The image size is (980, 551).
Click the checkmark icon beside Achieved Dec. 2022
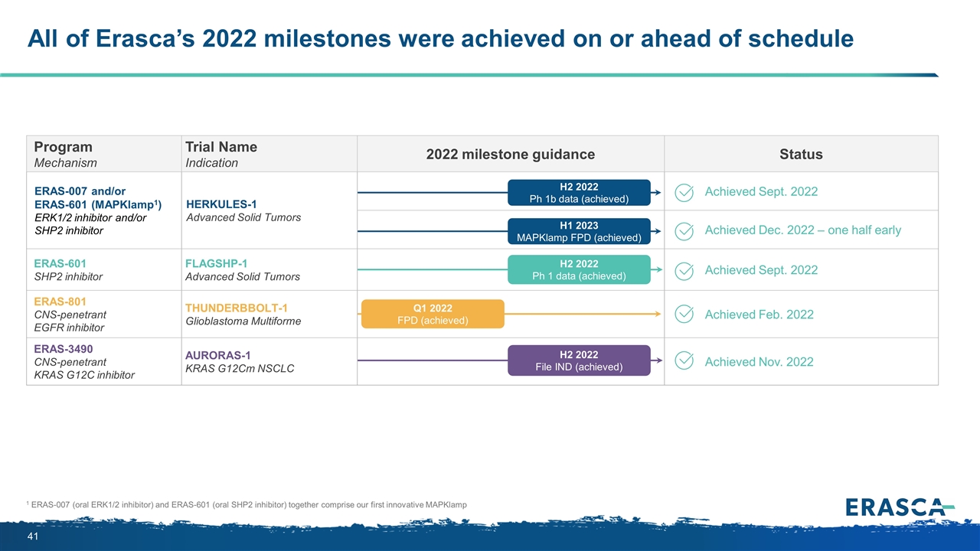(x=685, y=231)
